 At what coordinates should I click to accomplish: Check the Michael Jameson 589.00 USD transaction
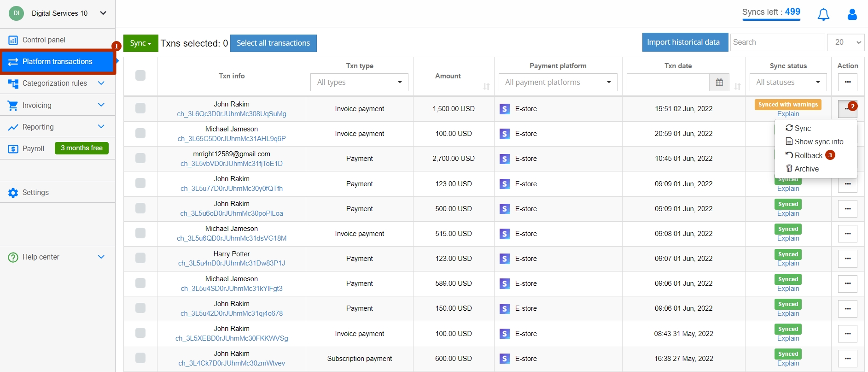click(x=140, y=283)
